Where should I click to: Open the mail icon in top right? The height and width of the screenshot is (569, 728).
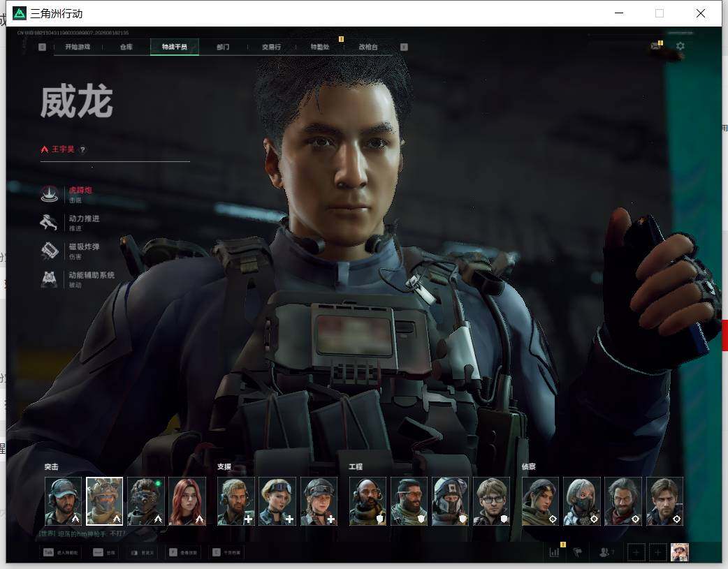tap(656, 46)
